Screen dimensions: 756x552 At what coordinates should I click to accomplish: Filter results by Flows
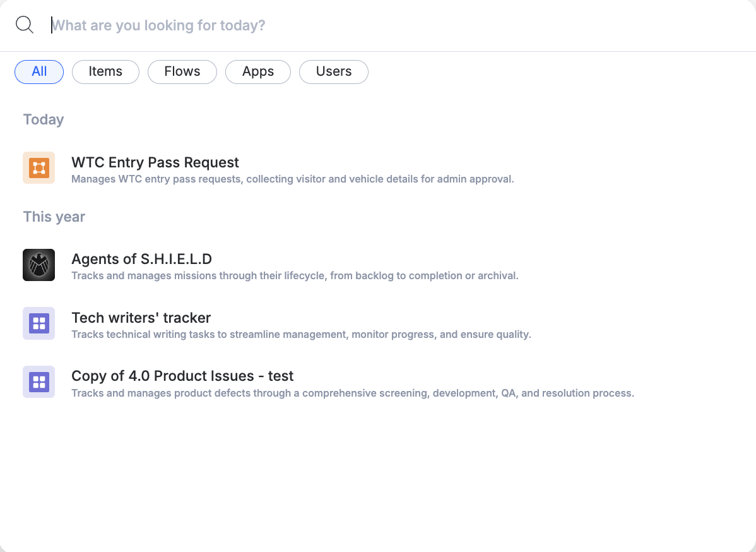(182, 72)
